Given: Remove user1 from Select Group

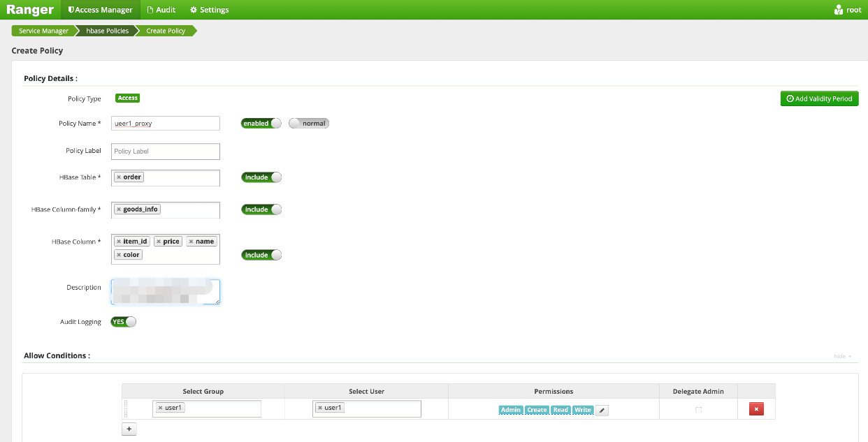Looking at the screenshot, I should pos(160,408).
